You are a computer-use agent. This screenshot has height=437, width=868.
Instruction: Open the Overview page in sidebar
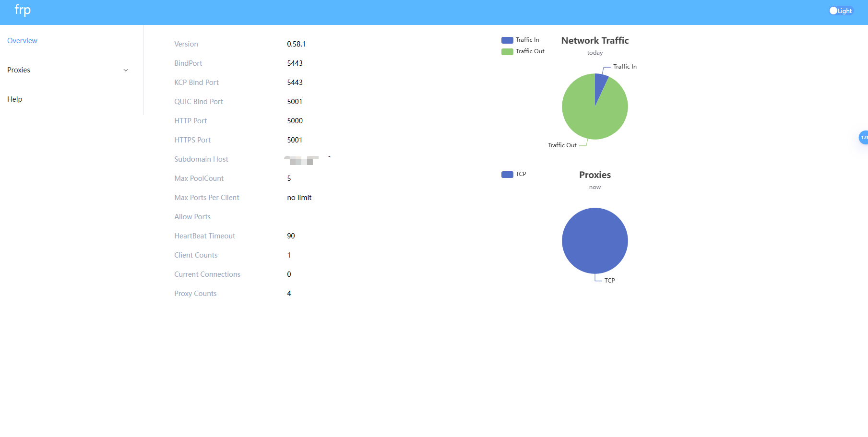pos(22,41)
